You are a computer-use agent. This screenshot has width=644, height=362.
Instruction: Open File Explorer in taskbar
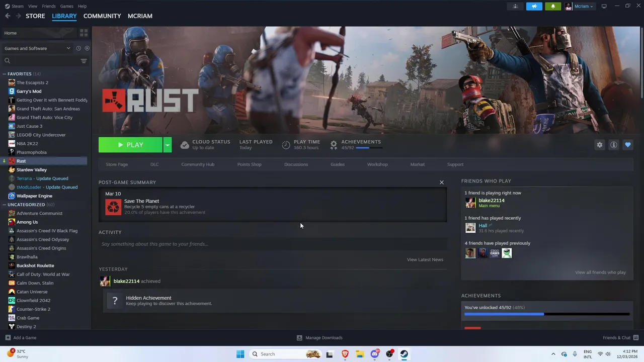(360, 354)
